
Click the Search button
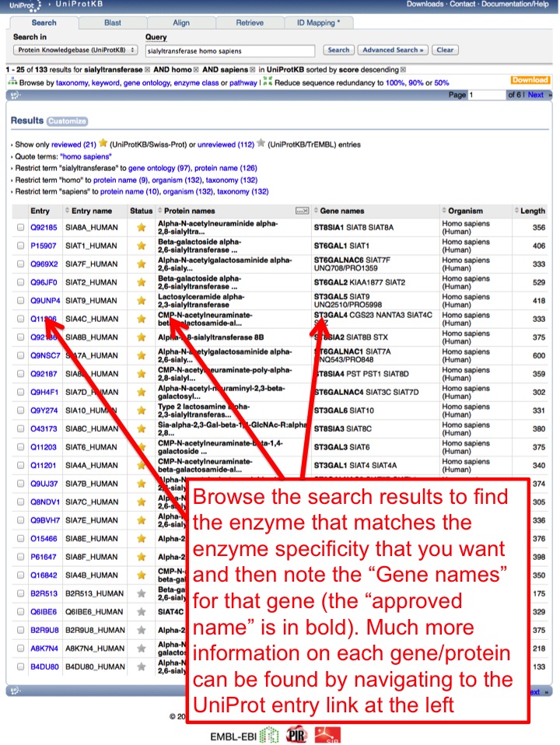click(x=338, y=50)
